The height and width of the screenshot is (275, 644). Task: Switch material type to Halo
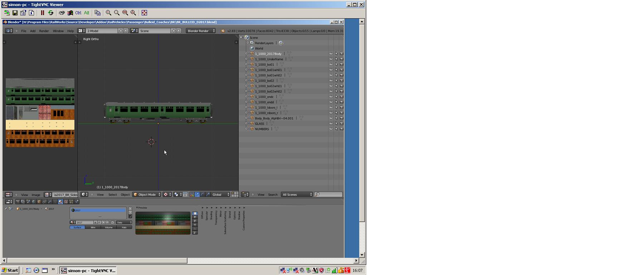124,227
